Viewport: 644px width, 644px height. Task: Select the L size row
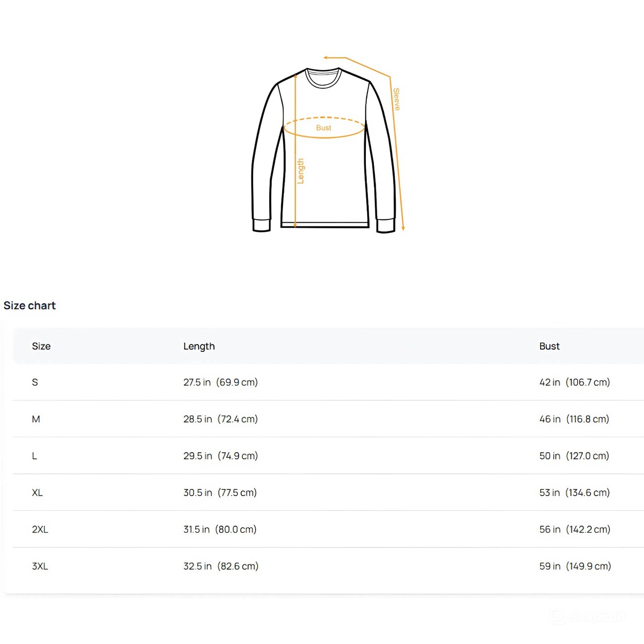tap(328, 456)
